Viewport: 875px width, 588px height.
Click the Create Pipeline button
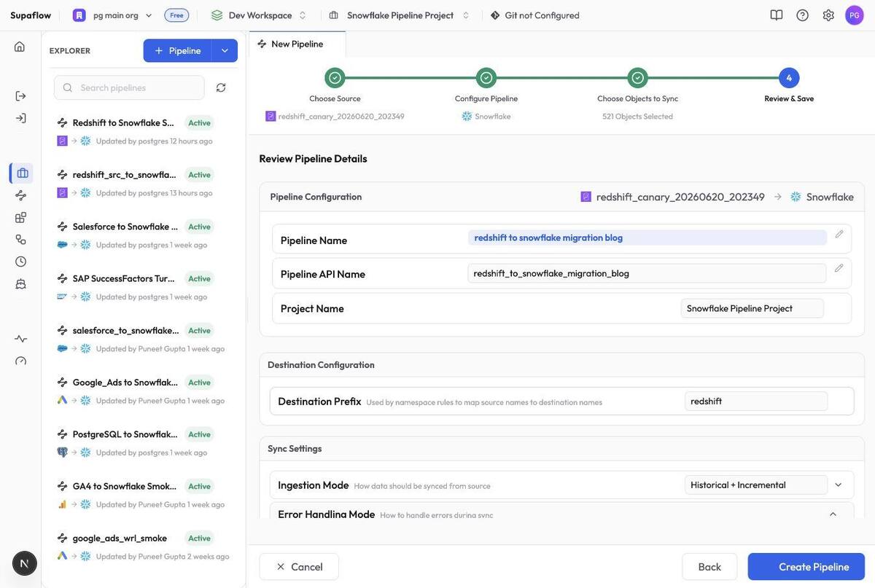coord(806,567)
